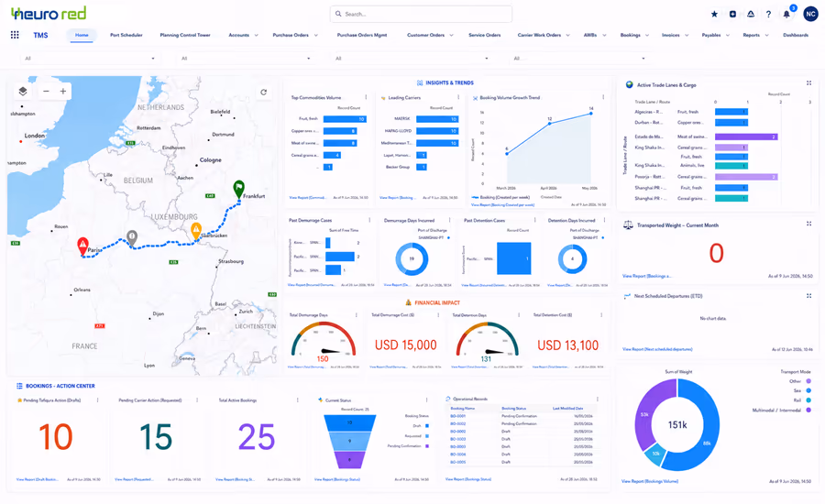Open the map layers icon
Viewport: 825px width, 504px height.
23,91
